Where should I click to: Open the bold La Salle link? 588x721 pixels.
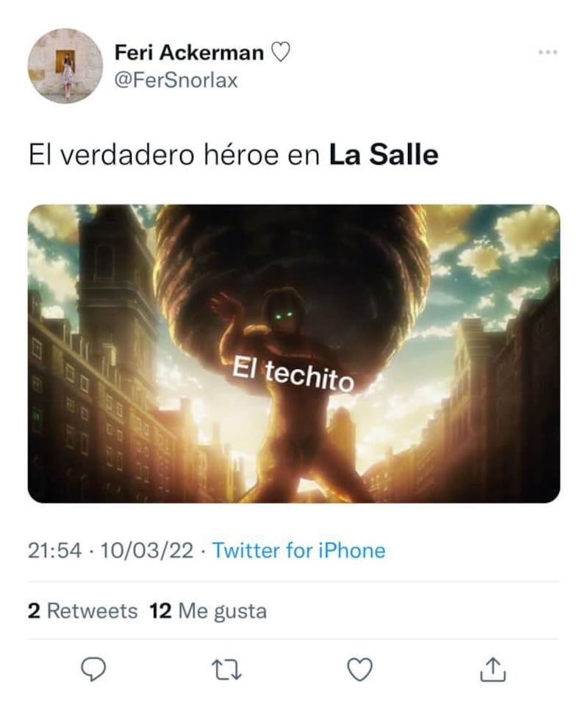pyautogui.click(x=384, y=154)
